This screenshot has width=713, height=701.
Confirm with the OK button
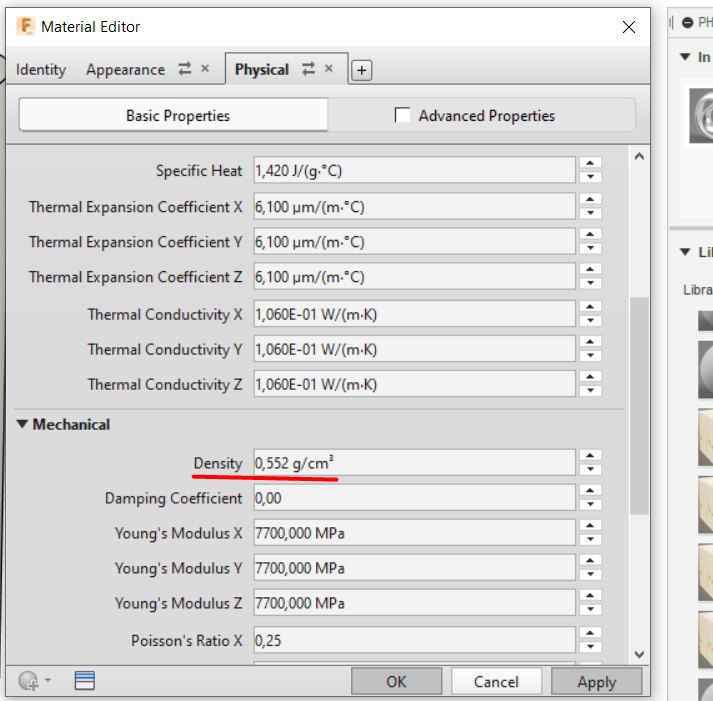coord(396,681)
